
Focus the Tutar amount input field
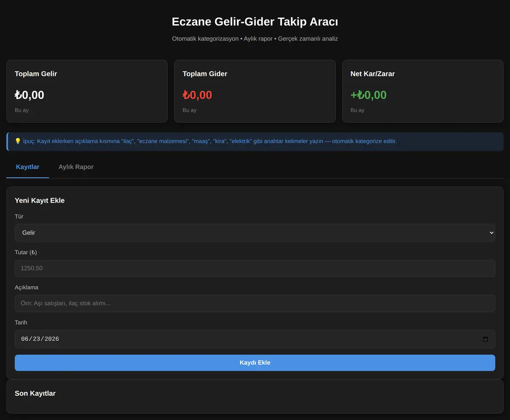(x=255, y=268)
